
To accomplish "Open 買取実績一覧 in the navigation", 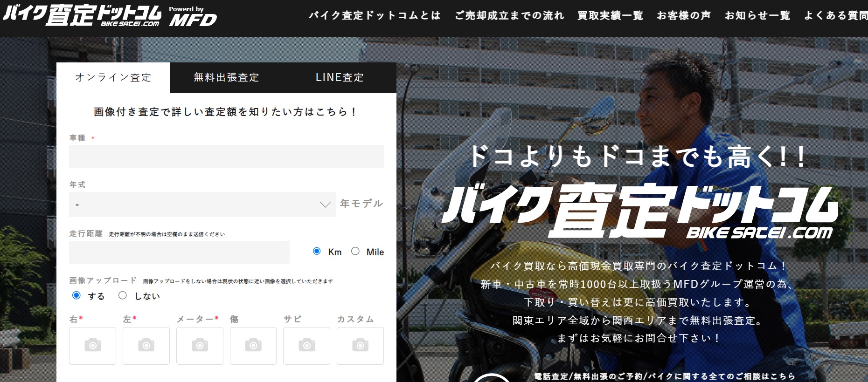I will tap(610, 15).
